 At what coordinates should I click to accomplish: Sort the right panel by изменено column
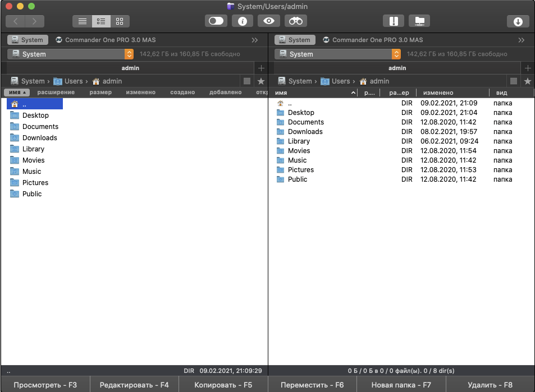point(438,93)
